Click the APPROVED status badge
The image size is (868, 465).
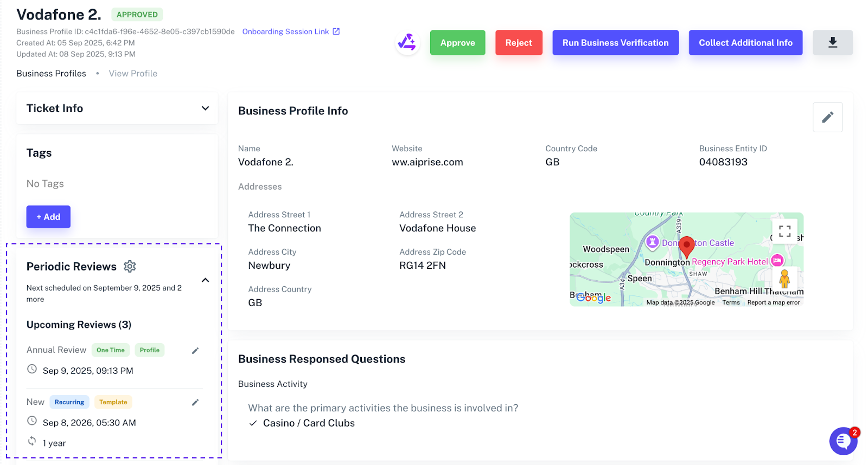coord(137,15)
